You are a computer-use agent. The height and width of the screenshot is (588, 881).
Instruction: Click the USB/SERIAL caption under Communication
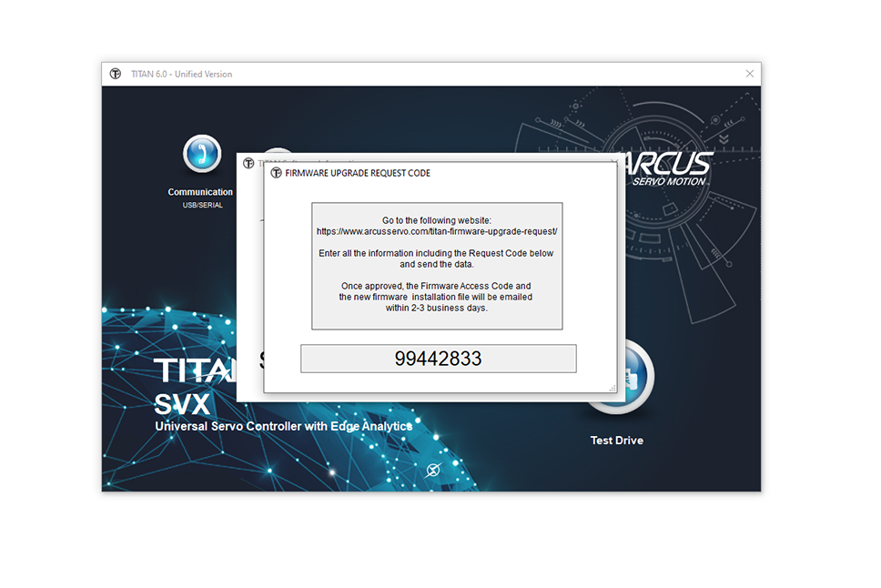pos(202,205)
